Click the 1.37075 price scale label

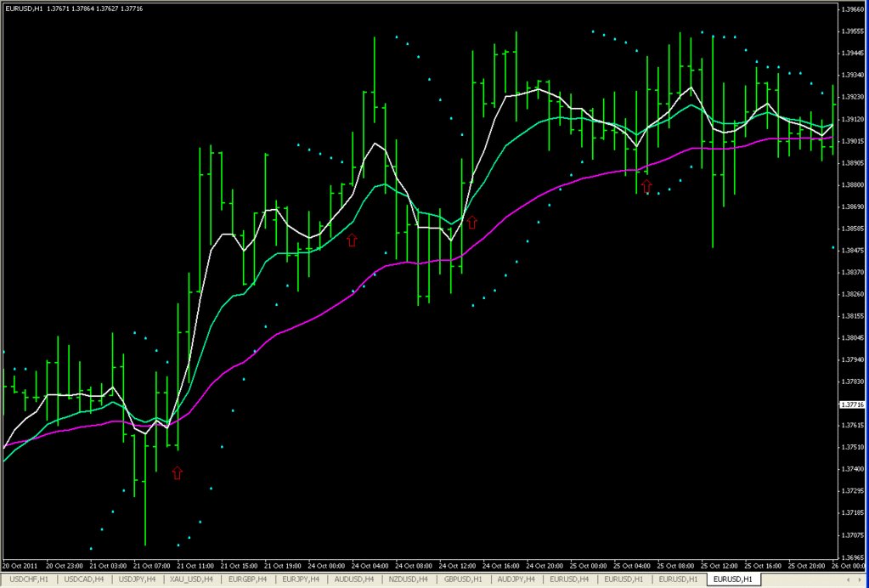[x=852, y=534]
